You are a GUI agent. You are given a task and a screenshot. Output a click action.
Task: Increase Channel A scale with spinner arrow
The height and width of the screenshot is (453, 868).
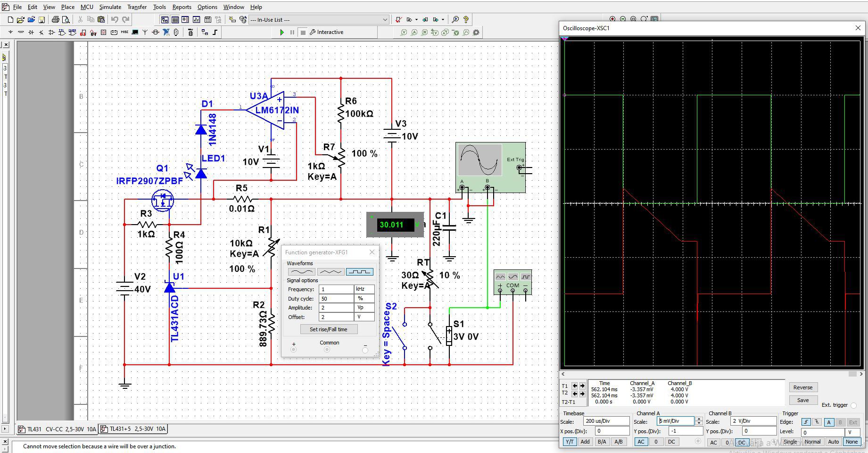pos(699,419)
